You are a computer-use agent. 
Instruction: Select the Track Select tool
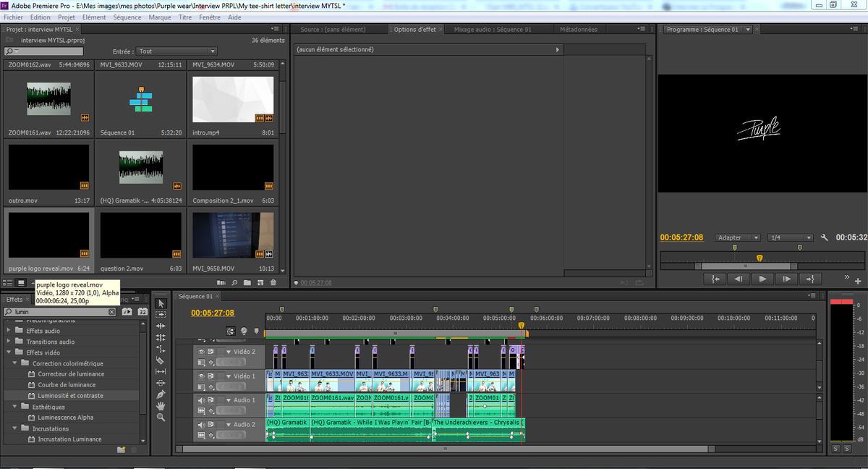(161, 315)
